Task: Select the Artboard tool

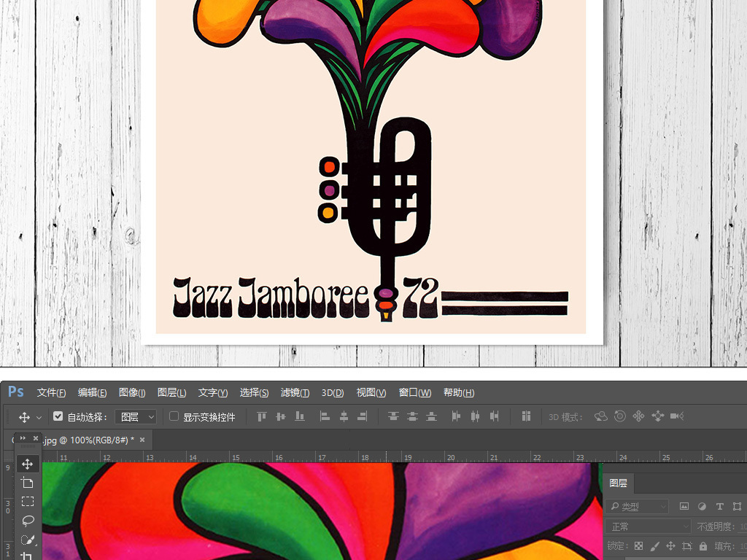Action: tap(27, 483)
